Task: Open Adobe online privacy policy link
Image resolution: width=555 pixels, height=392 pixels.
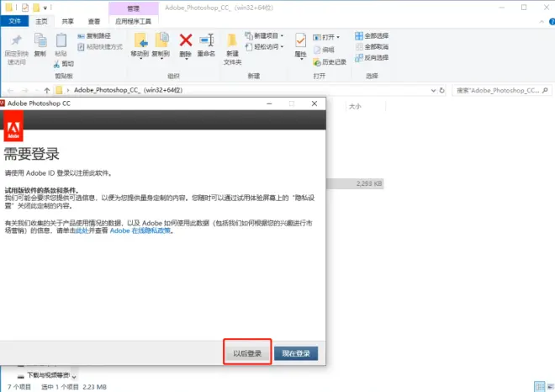Action: [x=140, y=230]
